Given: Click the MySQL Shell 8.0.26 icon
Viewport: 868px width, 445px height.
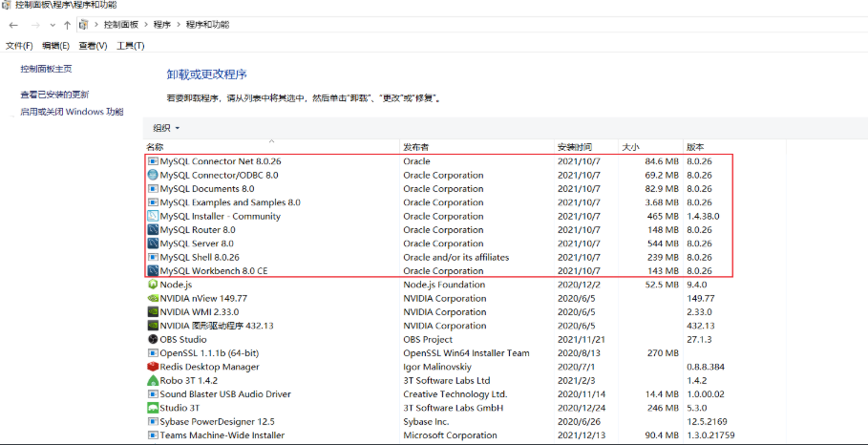Looking at the screenshot, I should (154, 258).
